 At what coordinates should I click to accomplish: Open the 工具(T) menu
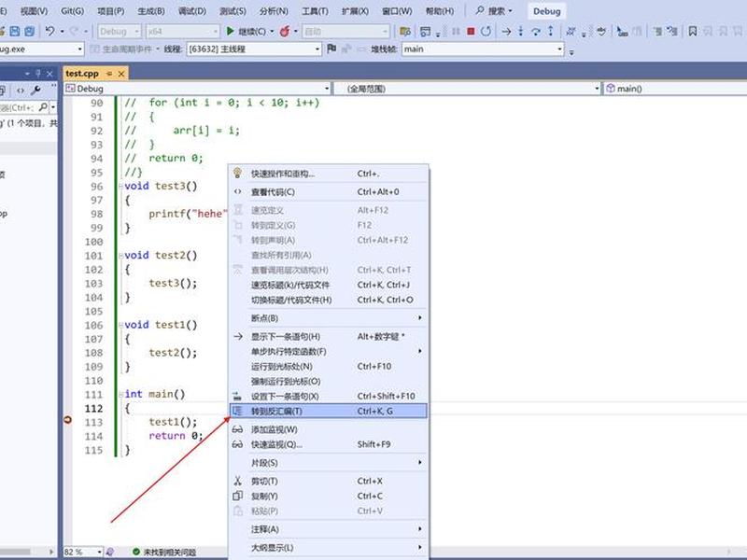coord(315,11)
